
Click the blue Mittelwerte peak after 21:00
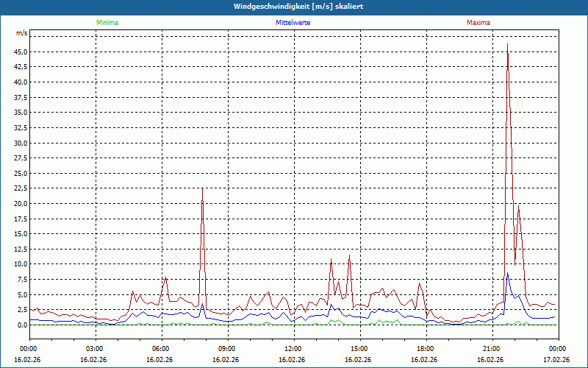tap(508, 273)
